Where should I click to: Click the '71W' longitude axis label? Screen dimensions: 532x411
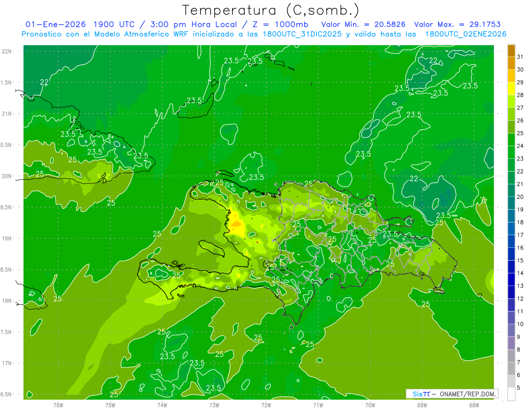point(318,405)
